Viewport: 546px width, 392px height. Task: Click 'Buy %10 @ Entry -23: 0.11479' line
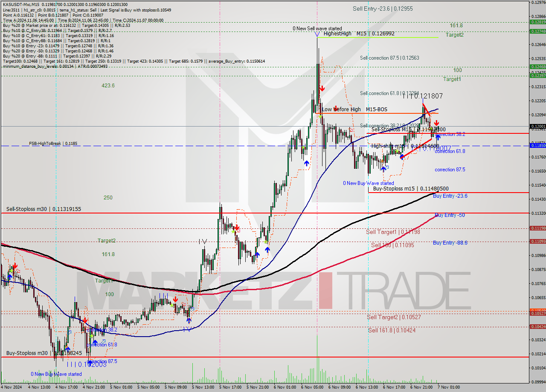[x=58, y=46]
